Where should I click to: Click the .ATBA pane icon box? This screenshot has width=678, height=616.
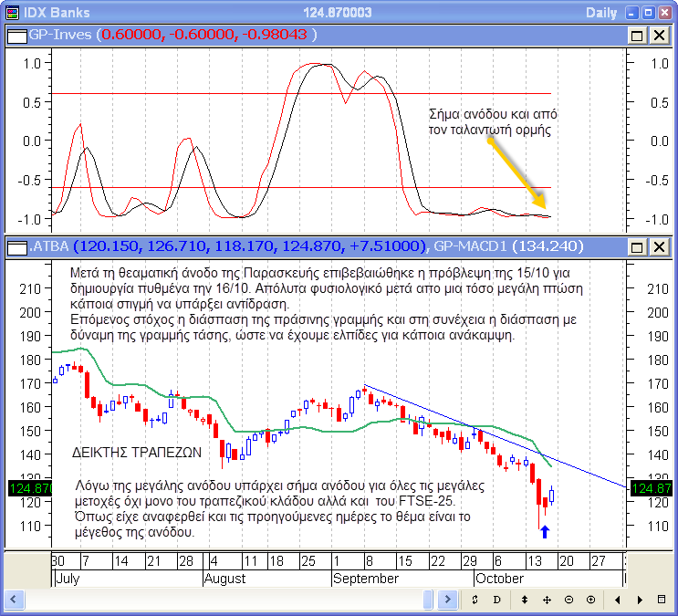click(16, 246)
